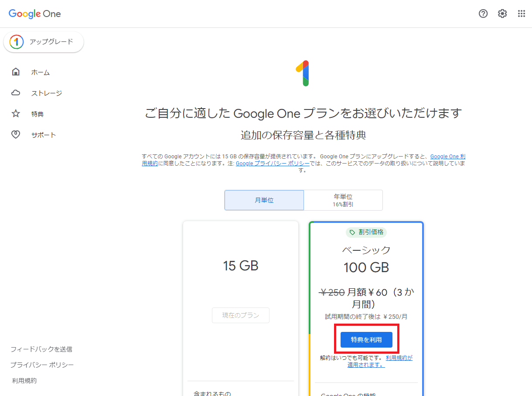532x396 pixels.
Task: Click 試用期間の終了後は ￥250/月 text
Action: (366, 317)
